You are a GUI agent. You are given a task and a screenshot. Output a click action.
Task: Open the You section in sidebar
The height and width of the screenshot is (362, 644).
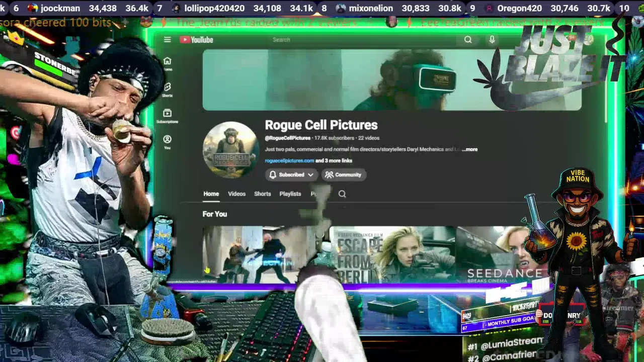(167, 142)
